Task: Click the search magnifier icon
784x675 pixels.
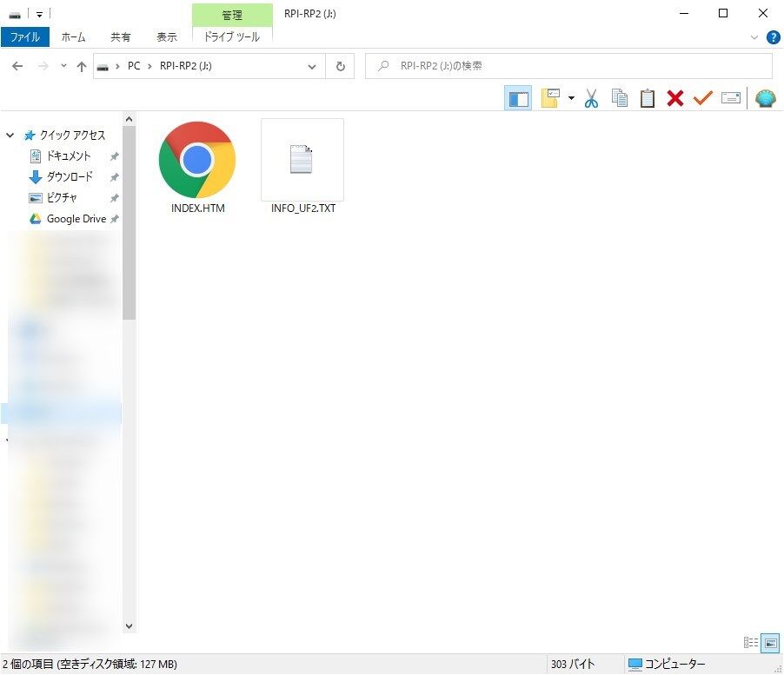Action: click(383, 65)
